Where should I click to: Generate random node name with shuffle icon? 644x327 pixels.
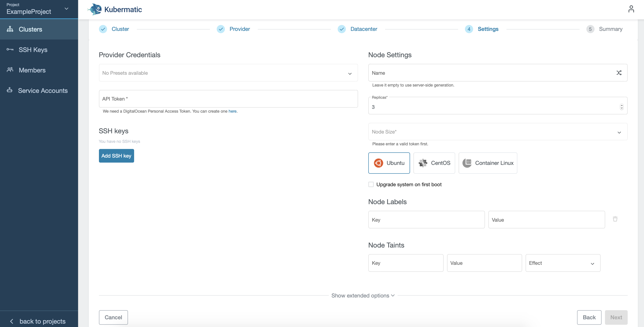[619, 73]
